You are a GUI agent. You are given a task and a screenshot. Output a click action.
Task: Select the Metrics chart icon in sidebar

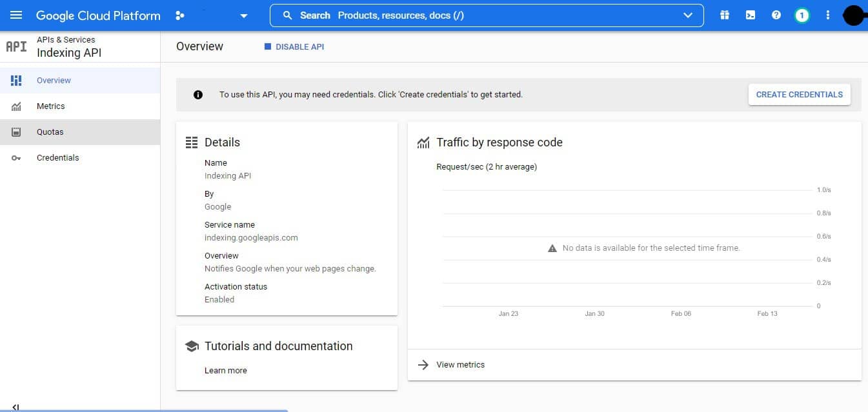point(15,106)
